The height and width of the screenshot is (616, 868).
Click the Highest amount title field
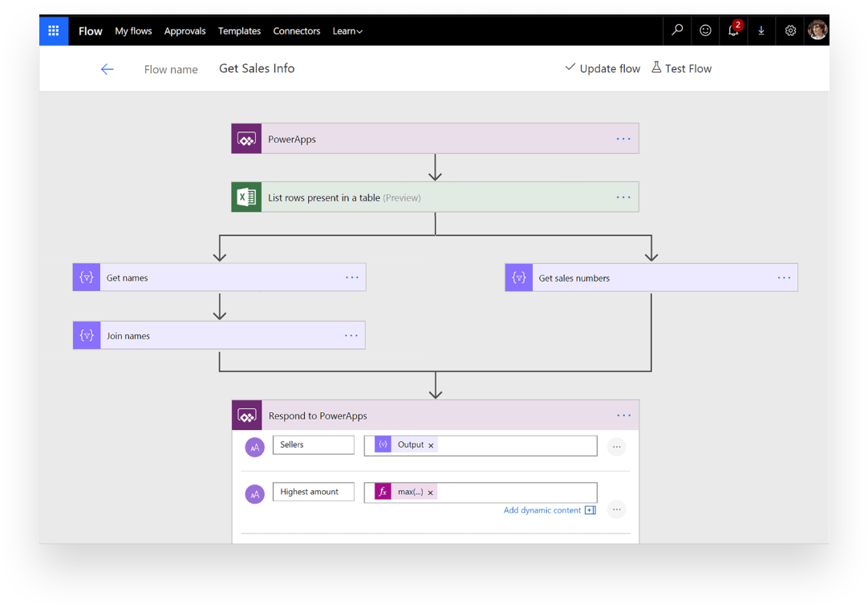click(314, 492)
